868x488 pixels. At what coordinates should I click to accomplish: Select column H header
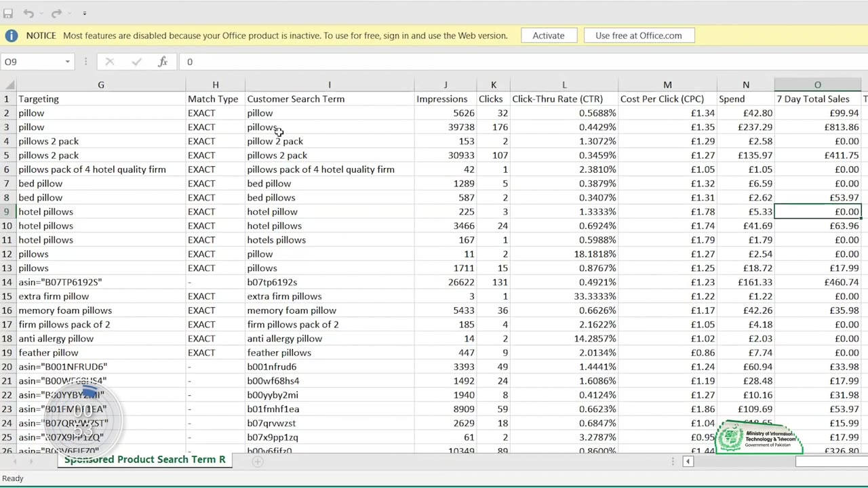pos(215,85)
